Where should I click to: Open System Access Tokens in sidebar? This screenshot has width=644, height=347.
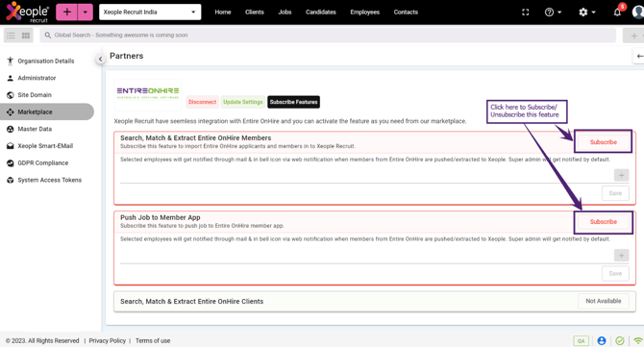click(49, 180)
